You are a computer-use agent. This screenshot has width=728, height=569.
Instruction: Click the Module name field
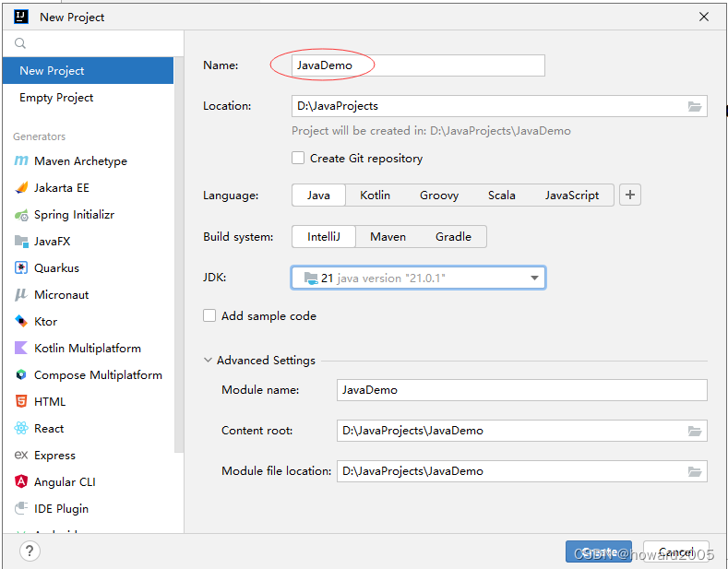point(522,390)
